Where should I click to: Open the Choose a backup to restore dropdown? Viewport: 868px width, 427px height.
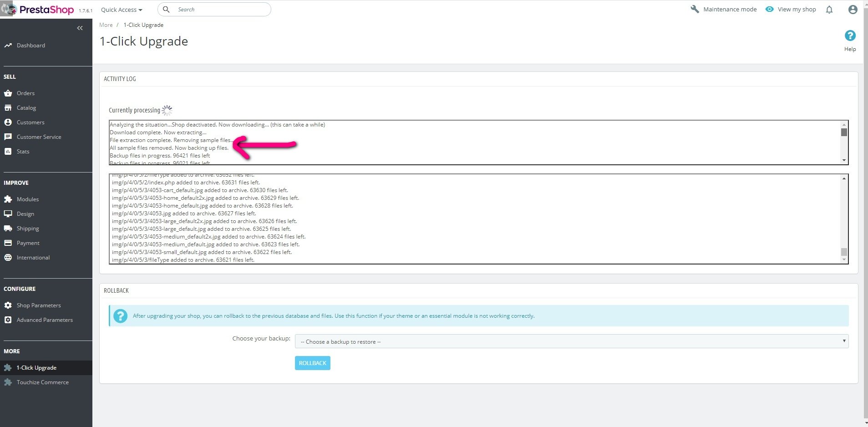(x=572, y=341)
